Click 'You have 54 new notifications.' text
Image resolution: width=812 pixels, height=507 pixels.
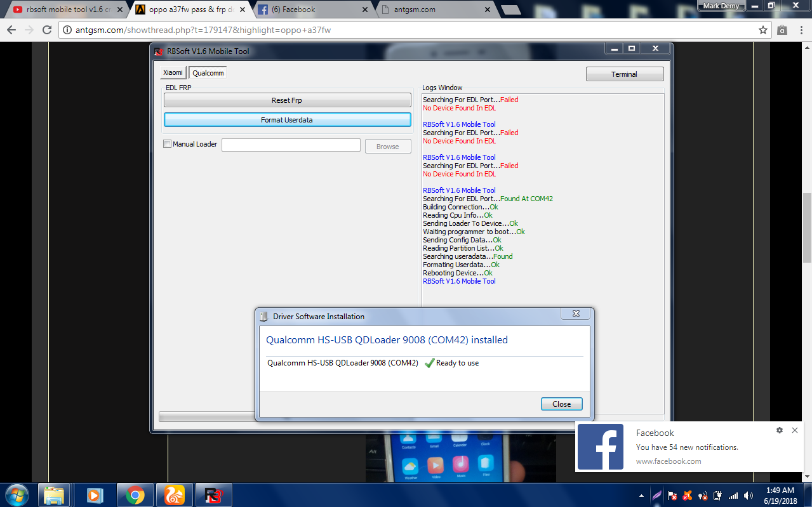(x=687, y=447)
